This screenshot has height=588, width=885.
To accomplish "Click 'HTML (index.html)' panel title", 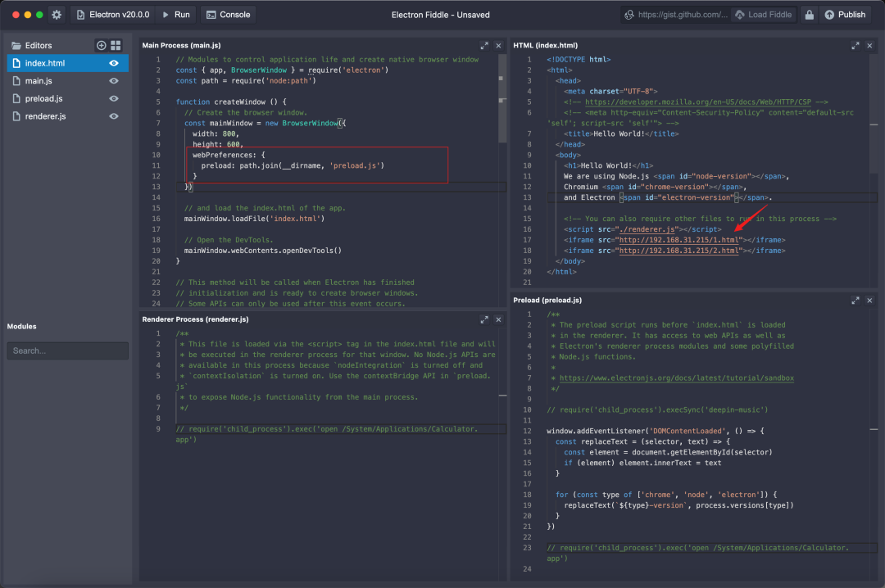I will (x=545, y=45).
